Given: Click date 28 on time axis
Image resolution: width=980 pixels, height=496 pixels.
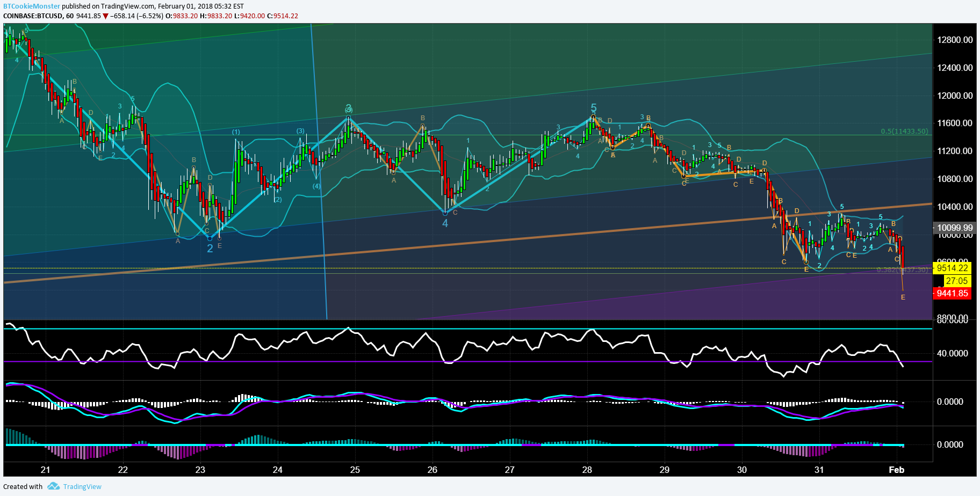Looking at the screenshot, I should [587, 470].
